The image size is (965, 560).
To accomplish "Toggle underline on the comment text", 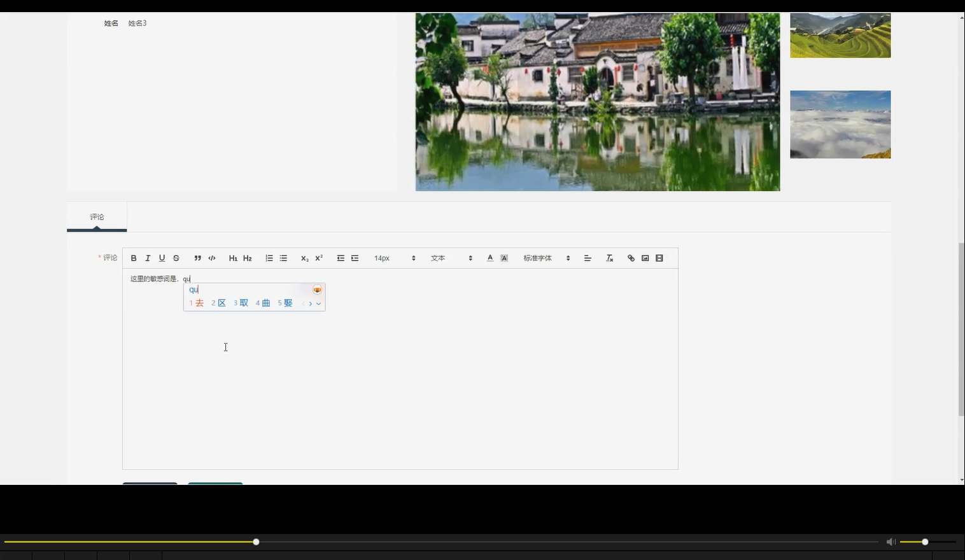I will [x=162, y=258].
